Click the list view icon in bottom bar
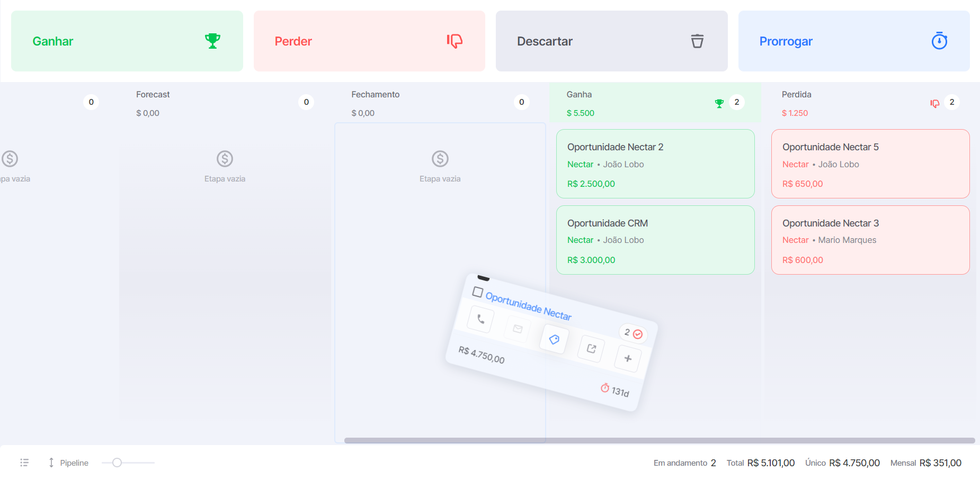The image size is (980, 480). point(24,463)
